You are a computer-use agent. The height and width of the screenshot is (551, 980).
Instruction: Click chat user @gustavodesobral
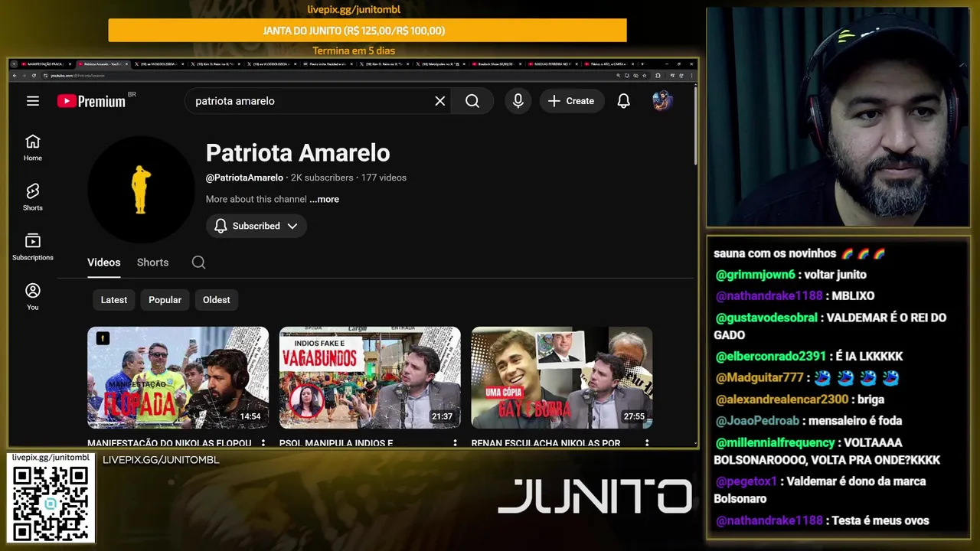(768, 318)
